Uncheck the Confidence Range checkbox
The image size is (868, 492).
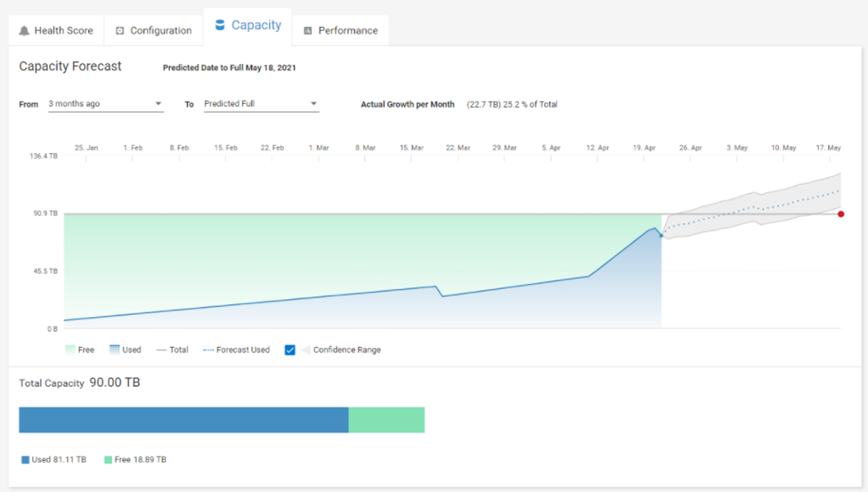pos(289,350)
